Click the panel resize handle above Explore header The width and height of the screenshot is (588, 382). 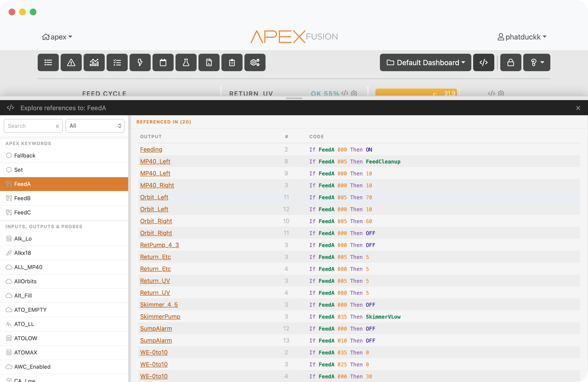point(294,98)
